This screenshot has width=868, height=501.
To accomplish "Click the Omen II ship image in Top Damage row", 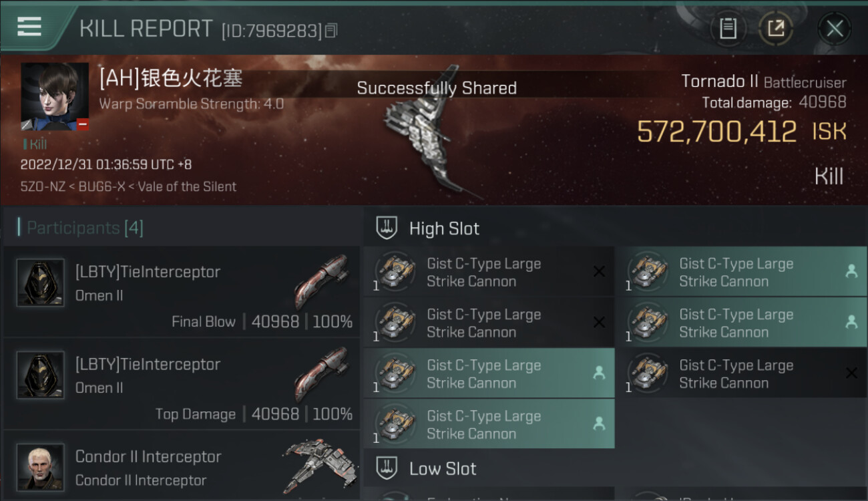I will tap(322, 373).
